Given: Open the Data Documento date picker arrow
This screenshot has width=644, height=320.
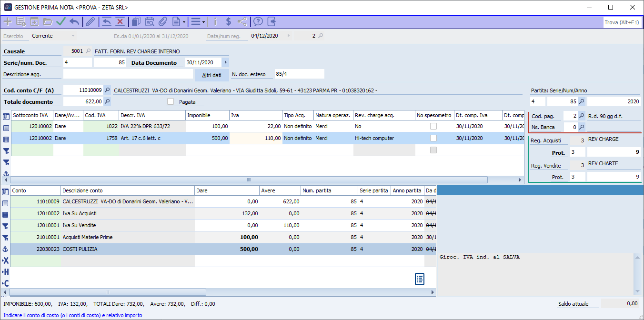Looking at the screenshot, I should 226,62.
